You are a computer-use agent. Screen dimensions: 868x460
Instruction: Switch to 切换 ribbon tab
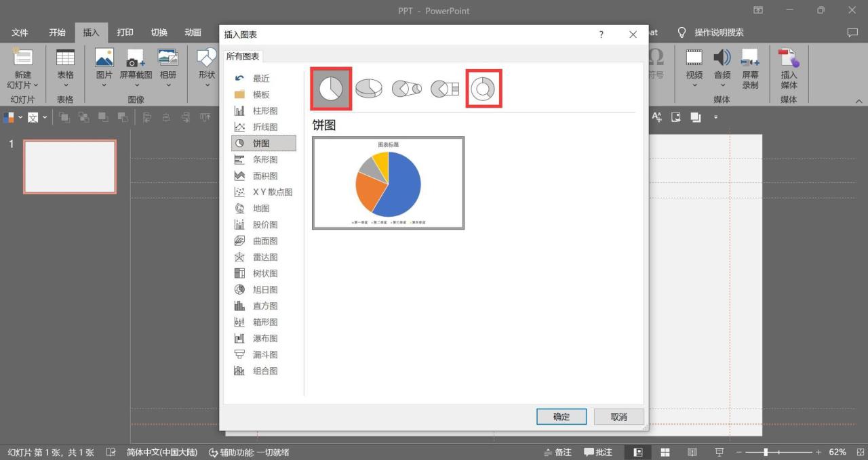159,33
